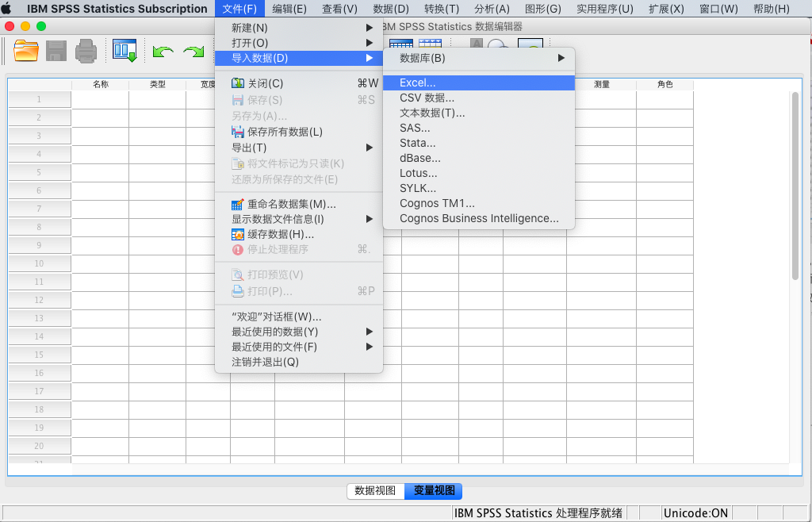Open the 窗口(W) menu
Viewport: 812px width, 522px height.
718,8
